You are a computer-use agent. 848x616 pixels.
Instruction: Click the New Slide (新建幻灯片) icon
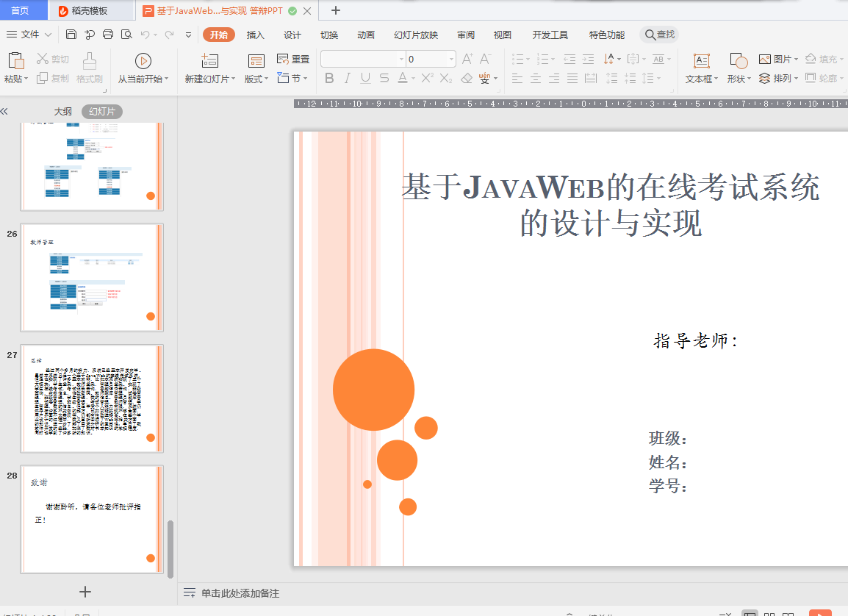tap(209, 60)
